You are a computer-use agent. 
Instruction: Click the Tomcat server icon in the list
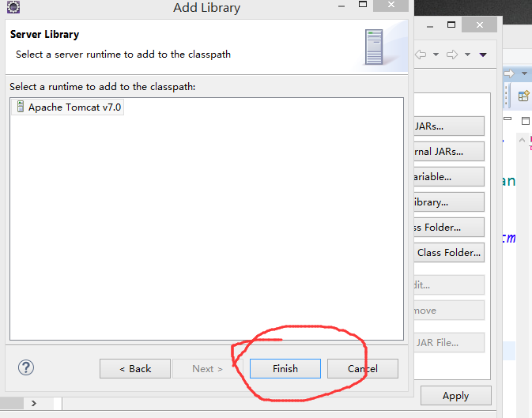(21, 107)
